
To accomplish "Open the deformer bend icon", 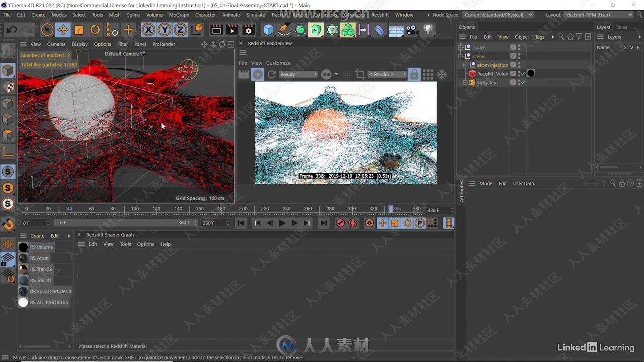I will [x=380, y=30].
